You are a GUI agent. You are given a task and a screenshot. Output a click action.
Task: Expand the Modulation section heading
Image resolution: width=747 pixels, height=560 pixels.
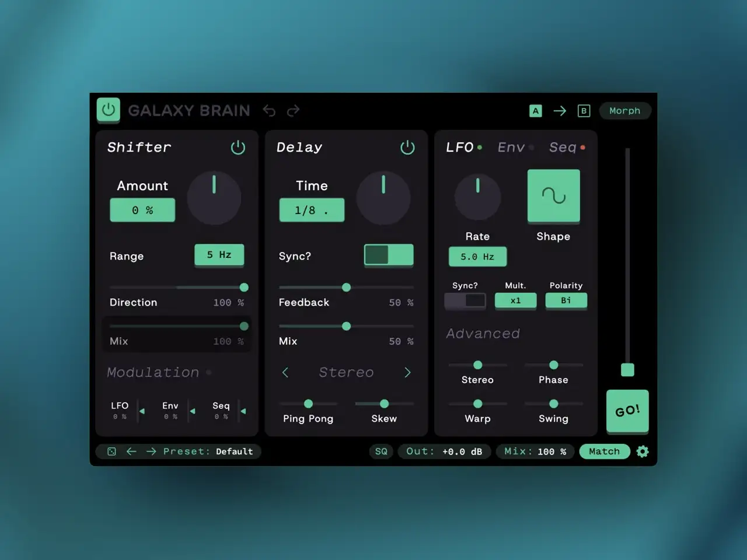(153, 372)
